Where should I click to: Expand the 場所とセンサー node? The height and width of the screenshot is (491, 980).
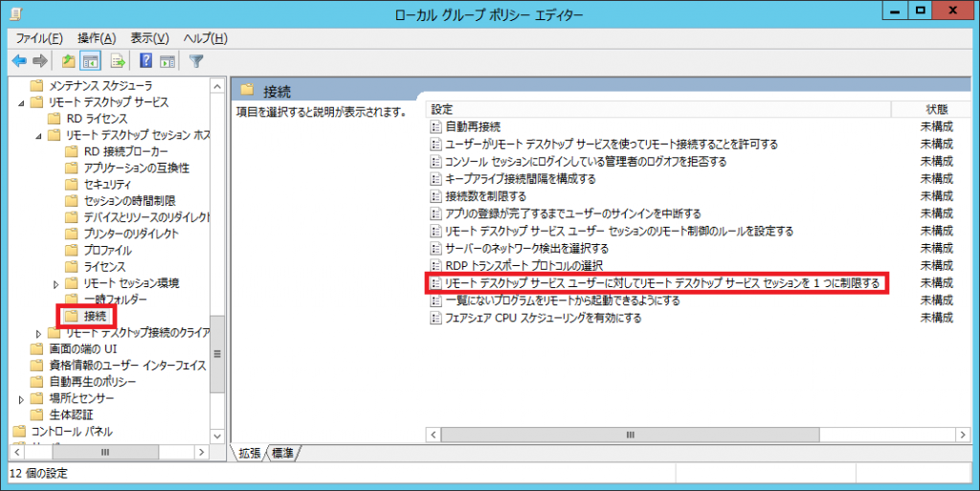(21, 398)
